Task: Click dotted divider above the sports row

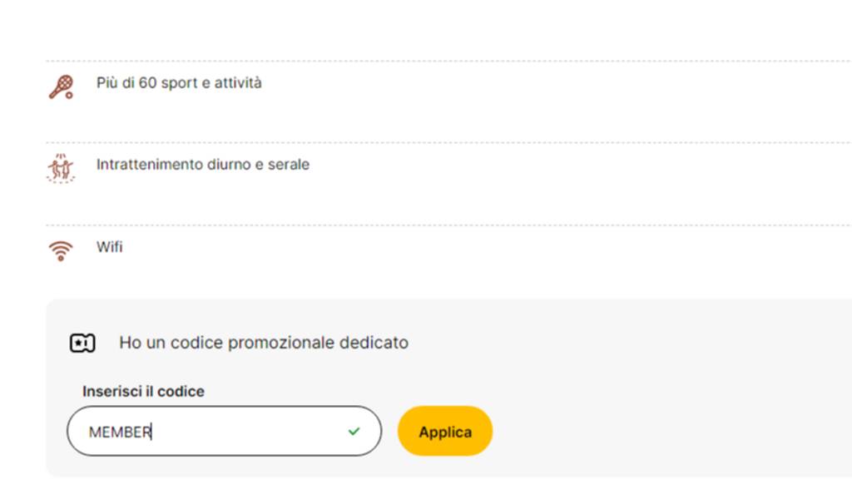Action: [448, 61]
